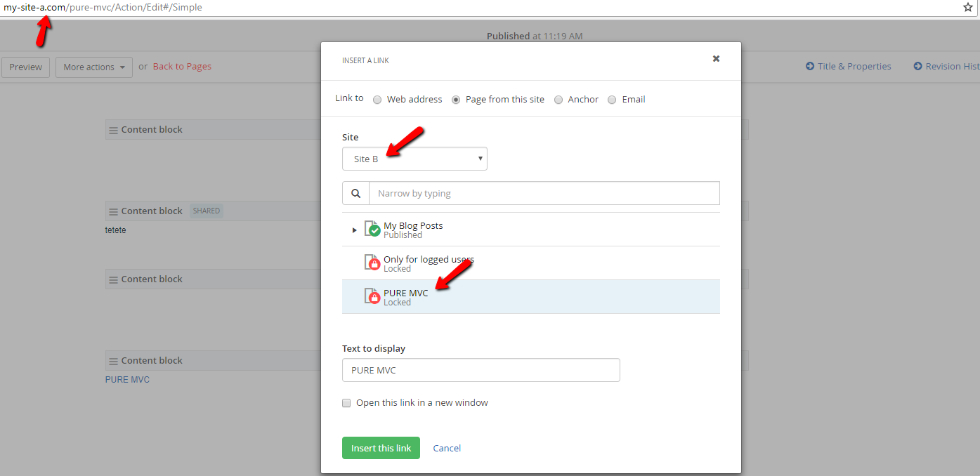980x476 pixels.
Task: Pick the Email link type radio
Action: tap(612, 100)
